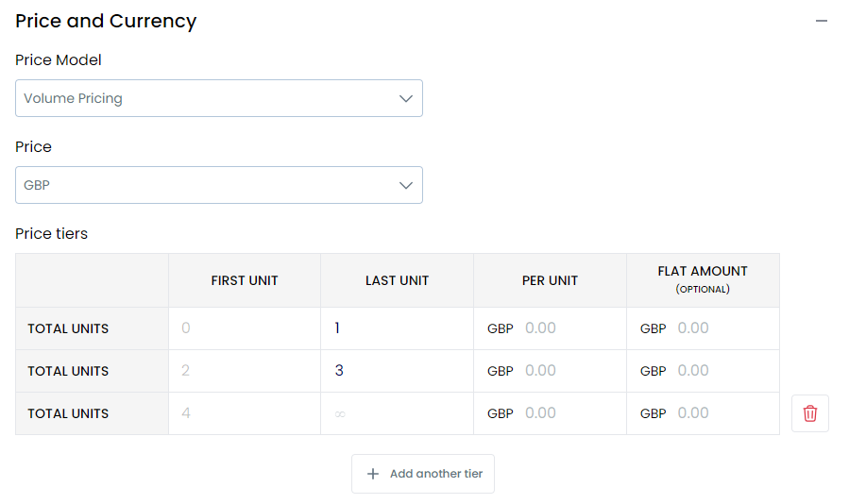Image resolution: width=849 pixels, height=504 pixels.
Task: Click first unit field showing 2
Action: [x=245, y=371]
